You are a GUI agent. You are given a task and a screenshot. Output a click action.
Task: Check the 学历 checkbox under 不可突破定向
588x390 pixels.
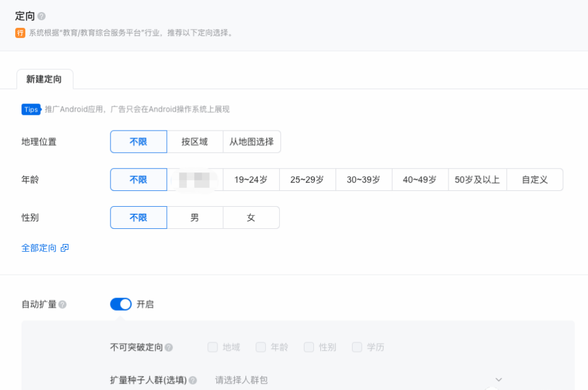pos(356,347)
